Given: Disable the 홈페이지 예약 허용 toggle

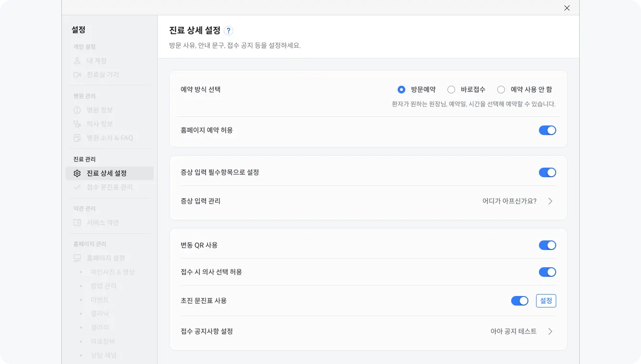Looking at the screenshot, I should tap(547, 130).
